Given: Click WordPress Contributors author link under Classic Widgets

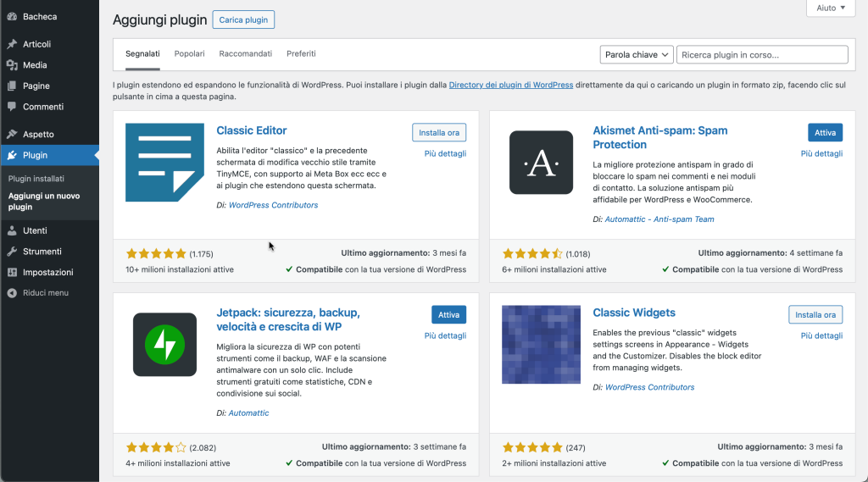Looking at the screenshot, I should (649, 387).
